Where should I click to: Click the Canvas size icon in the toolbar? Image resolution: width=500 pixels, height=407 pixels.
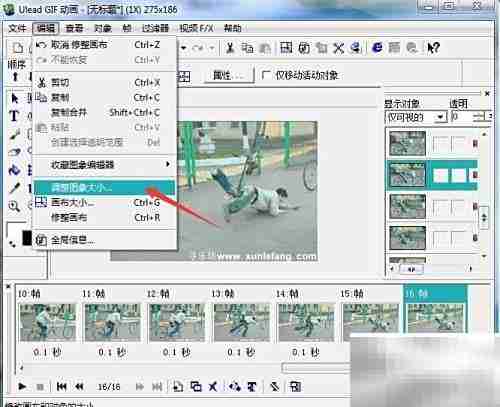pos(286,48)
